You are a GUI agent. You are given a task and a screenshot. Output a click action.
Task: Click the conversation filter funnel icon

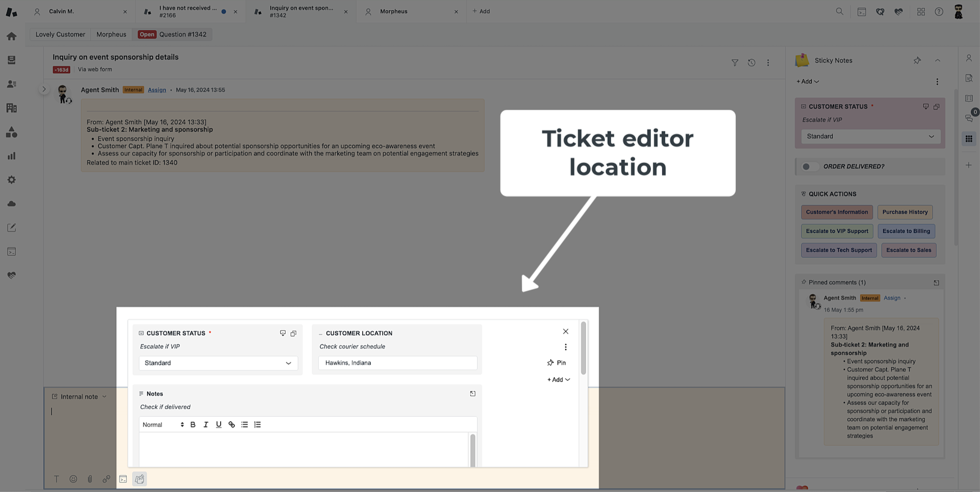pos(735,63)
